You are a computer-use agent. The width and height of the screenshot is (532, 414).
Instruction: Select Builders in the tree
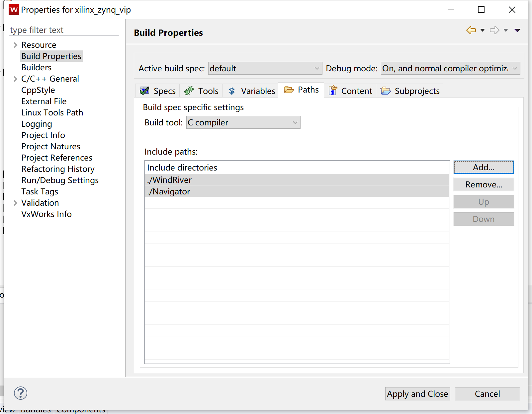click(37, 68)
